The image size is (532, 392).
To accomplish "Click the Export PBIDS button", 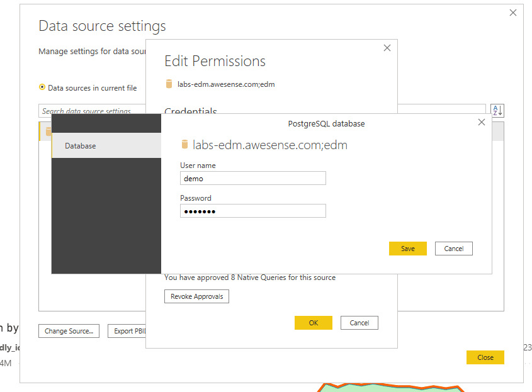I will coord(127,331).
